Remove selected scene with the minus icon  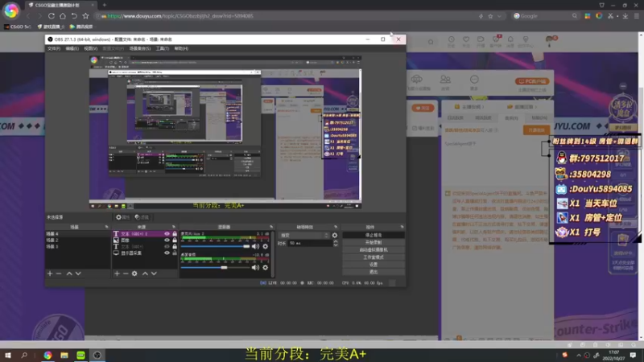click(59, 274)
